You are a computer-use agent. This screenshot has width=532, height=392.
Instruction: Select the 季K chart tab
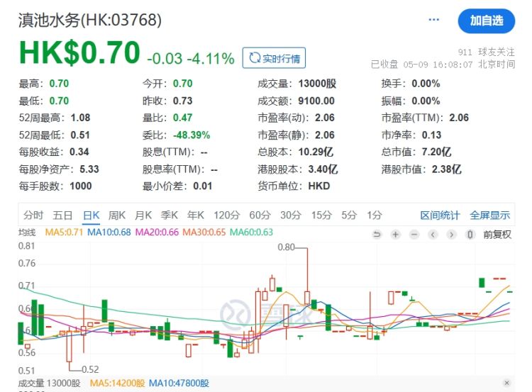170,215
